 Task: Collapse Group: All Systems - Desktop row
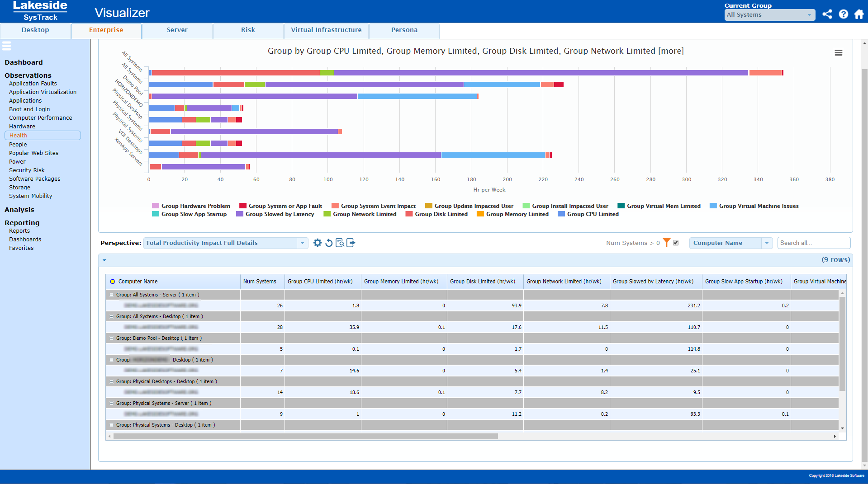[x=111, y=316]
